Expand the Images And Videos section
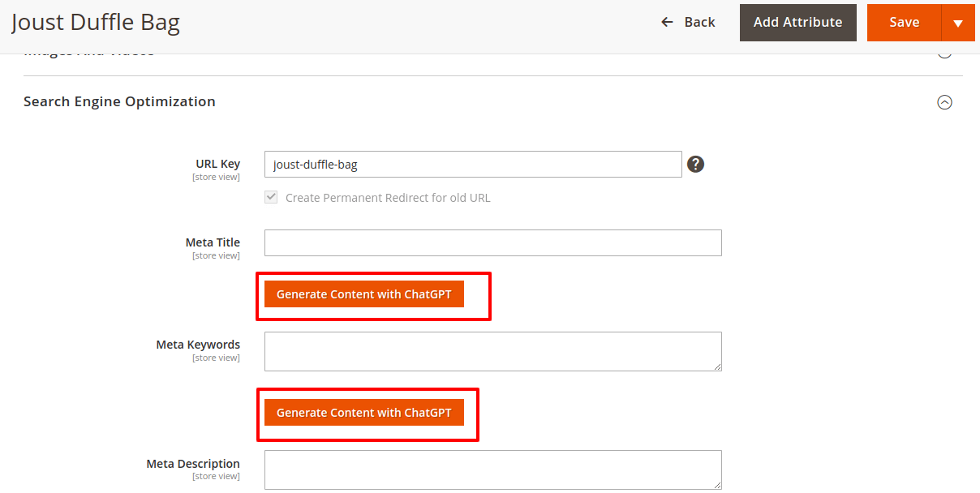Image resolution: width=980 pixels, height=493 pixels. pos(944,54)
